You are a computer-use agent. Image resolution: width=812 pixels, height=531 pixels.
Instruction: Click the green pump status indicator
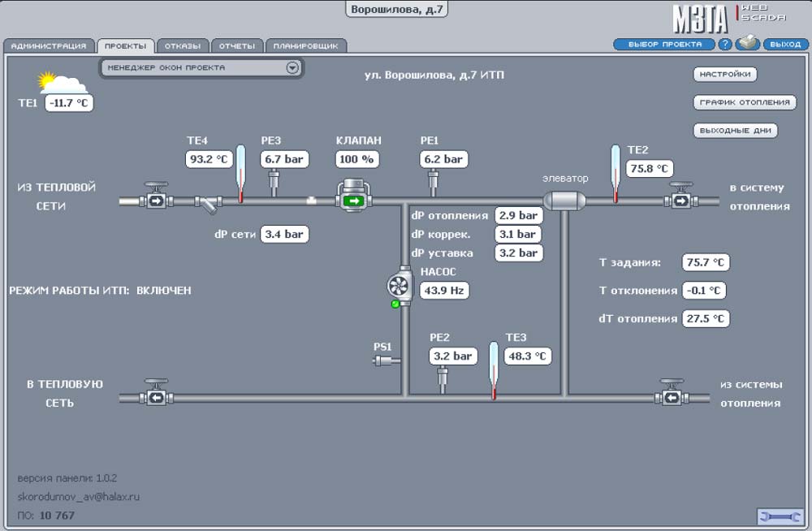click(395, 304)
